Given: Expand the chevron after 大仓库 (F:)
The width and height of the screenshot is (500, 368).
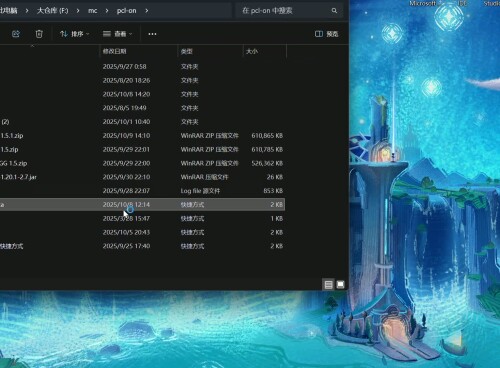Looking at the screenshot, I should [78, 11].
